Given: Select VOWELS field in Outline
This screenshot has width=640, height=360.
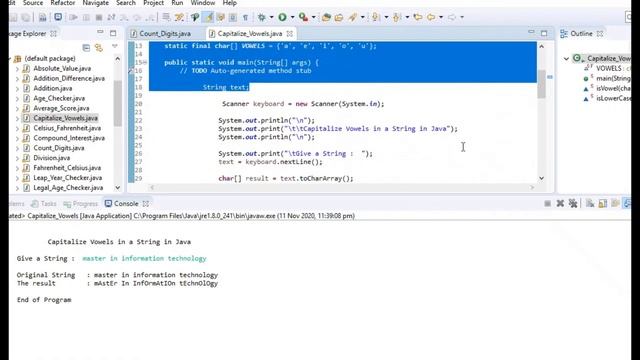Looking at the screenshot, I should [x=608, y=69].
